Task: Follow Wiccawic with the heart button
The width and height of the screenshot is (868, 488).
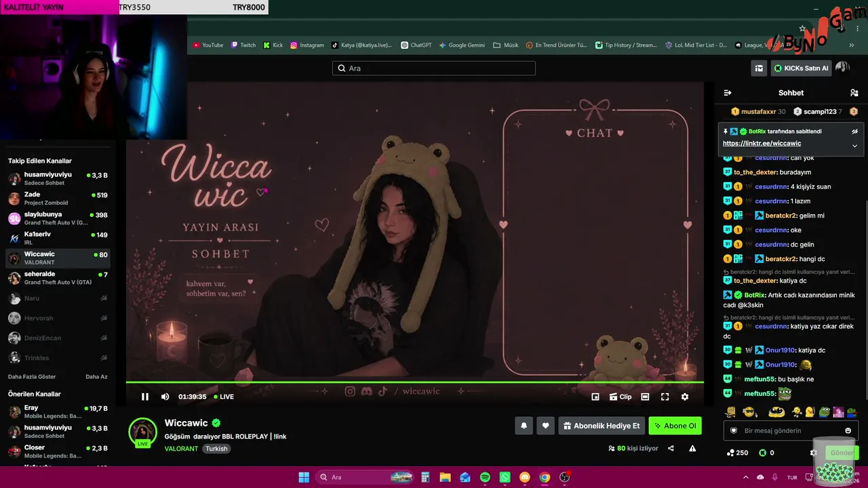Action: (x=545, y=426)
